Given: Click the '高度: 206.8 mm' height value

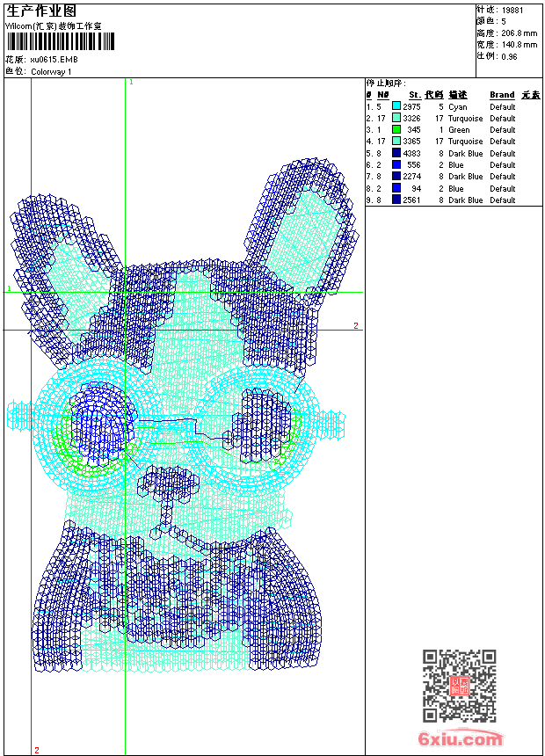Looking at the screenshot, I should pyautogui.click(x=507, y=33).
